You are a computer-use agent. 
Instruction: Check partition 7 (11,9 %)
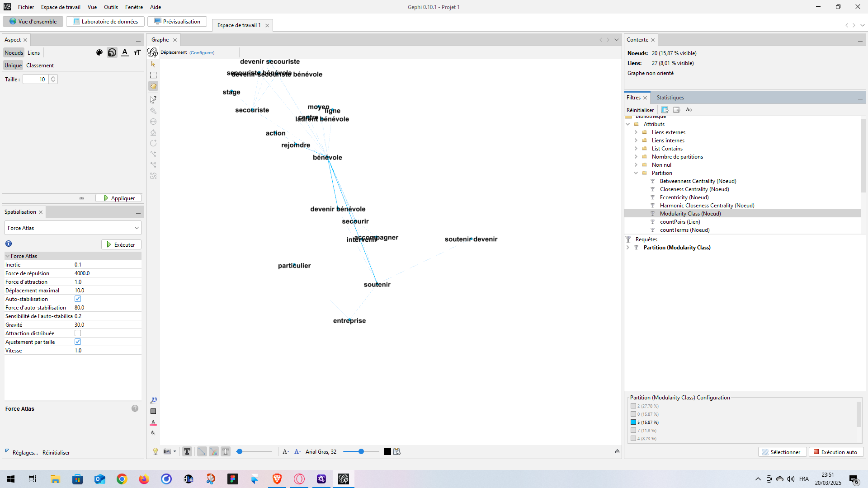(633, 430)
